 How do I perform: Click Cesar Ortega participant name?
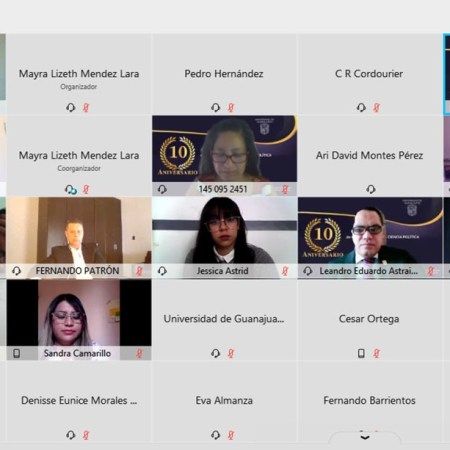point(369,319)
